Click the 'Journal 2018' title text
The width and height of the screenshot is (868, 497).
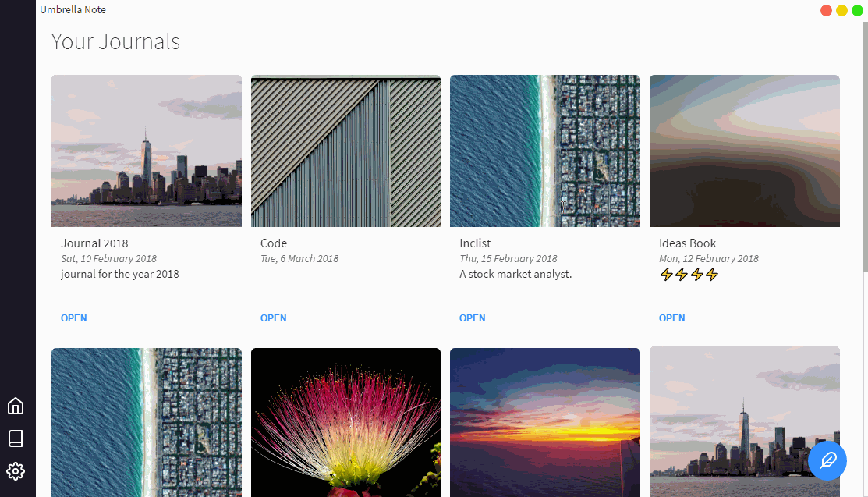tap(94, 243)
